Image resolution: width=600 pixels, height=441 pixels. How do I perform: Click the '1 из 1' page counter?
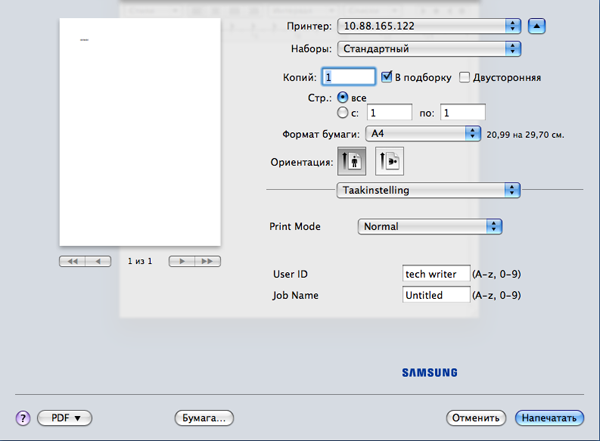pyautogui.click(x=140, y=261)
